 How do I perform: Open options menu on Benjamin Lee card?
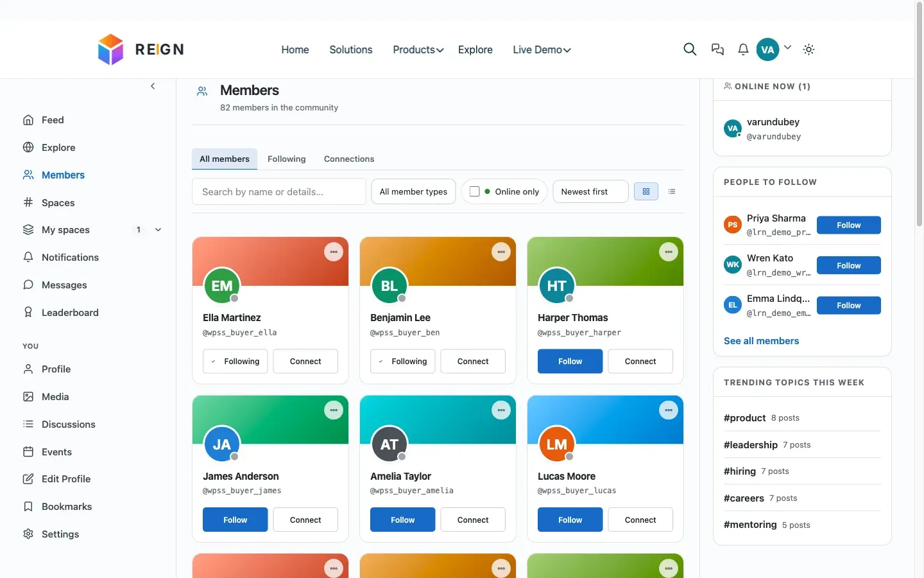pos(501,252)
